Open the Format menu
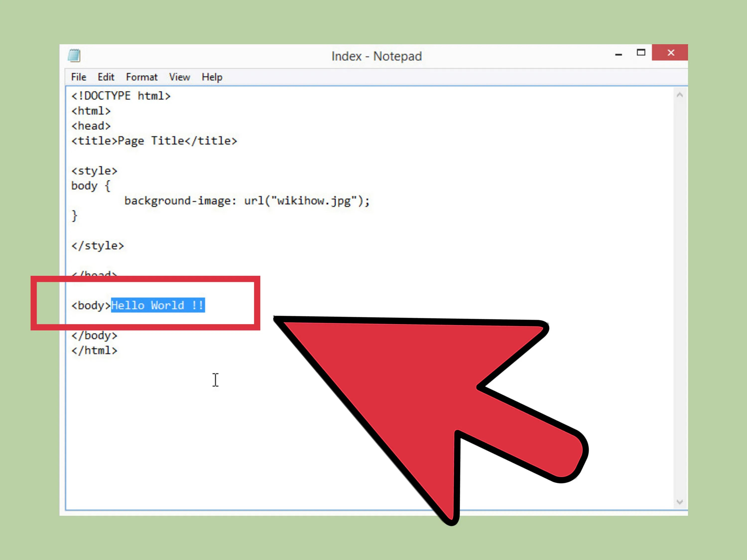The image size is (747, 560). [141, 77]
